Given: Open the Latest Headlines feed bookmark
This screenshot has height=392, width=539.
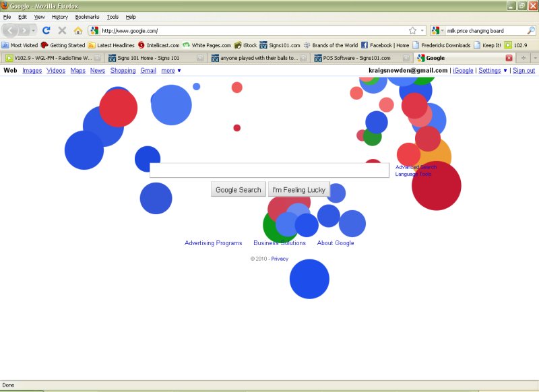Looking at the screenshot, I should click(111, 45).
